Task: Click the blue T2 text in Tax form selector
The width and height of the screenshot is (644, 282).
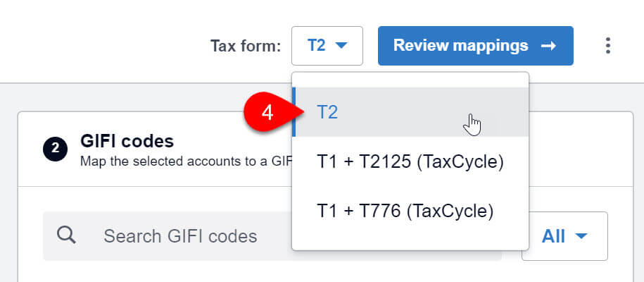Action: coord(316,45)
